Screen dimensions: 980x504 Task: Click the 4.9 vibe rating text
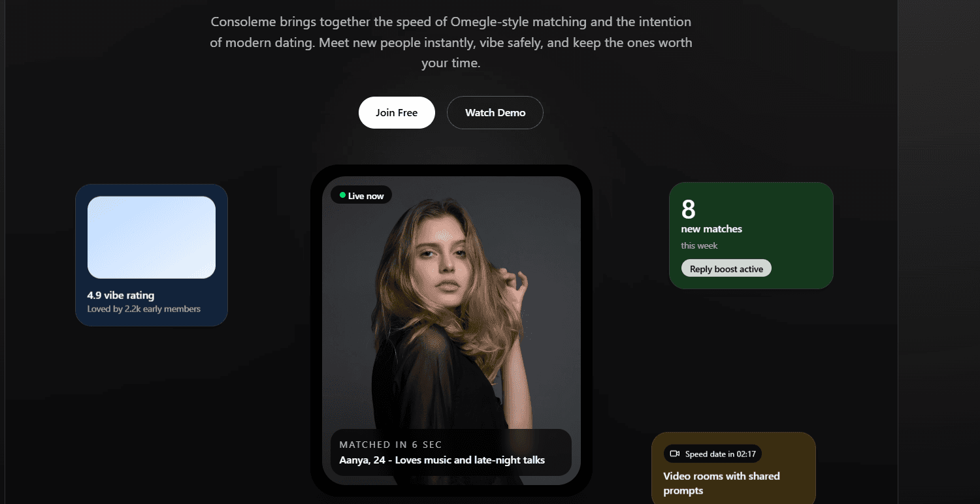(x=121, y=295)
